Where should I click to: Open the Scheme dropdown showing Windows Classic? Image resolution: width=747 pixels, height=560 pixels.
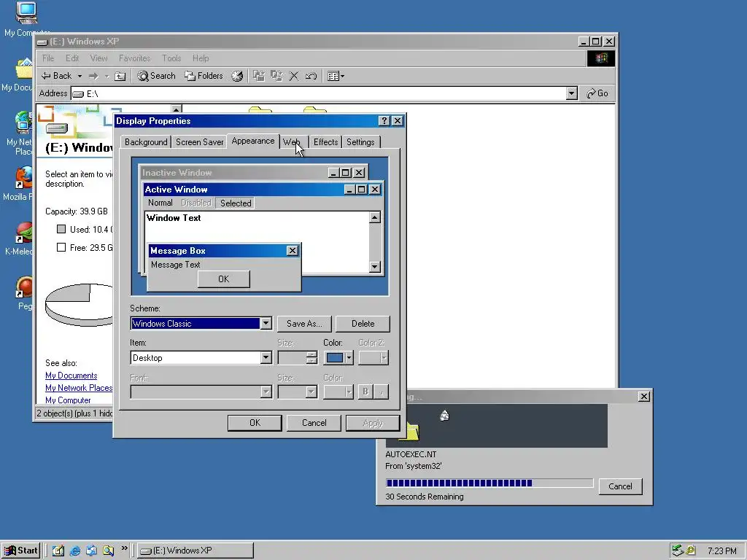266,323
